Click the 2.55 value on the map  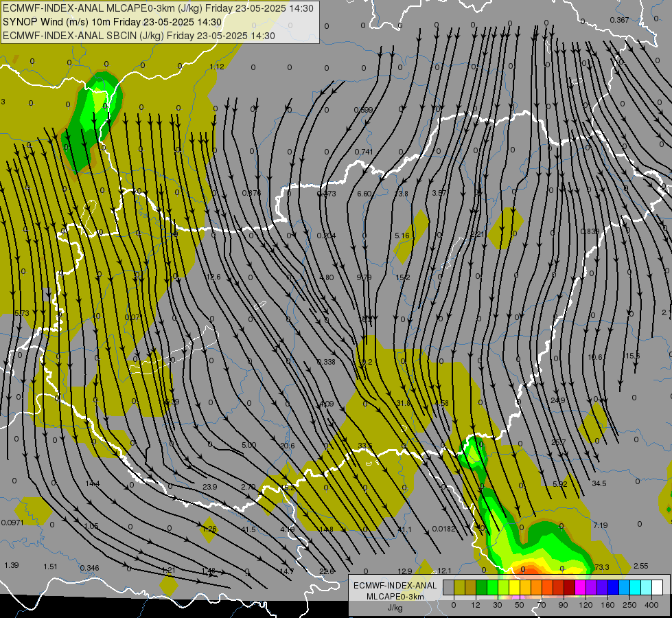(640, 566)
